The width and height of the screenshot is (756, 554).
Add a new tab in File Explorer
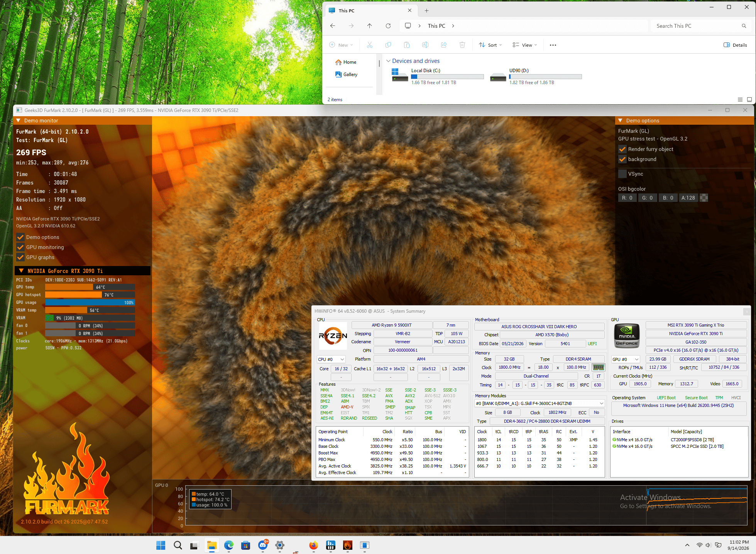(x=426, y=11)
